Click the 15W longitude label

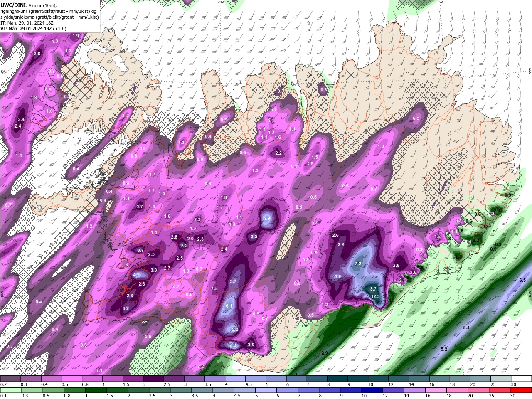click(440, 2)
